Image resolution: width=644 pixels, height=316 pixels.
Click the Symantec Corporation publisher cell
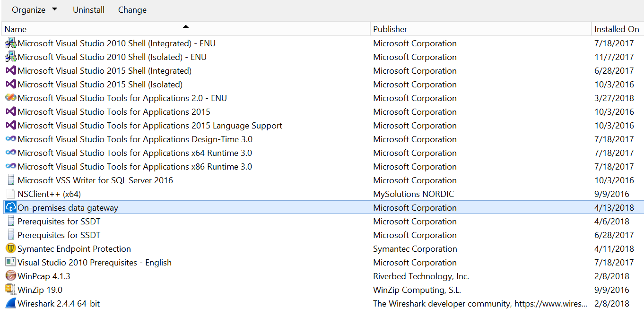(x=415, y=249)
